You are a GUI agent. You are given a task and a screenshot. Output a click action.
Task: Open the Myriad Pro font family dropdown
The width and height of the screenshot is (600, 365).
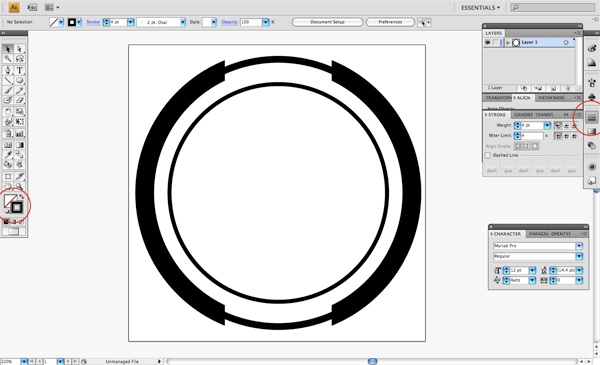pyautogui.click(x=579, y=246)
